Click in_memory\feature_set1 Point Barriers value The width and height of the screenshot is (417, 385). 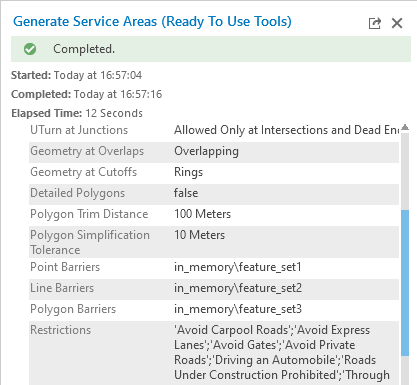coord(238,267)
